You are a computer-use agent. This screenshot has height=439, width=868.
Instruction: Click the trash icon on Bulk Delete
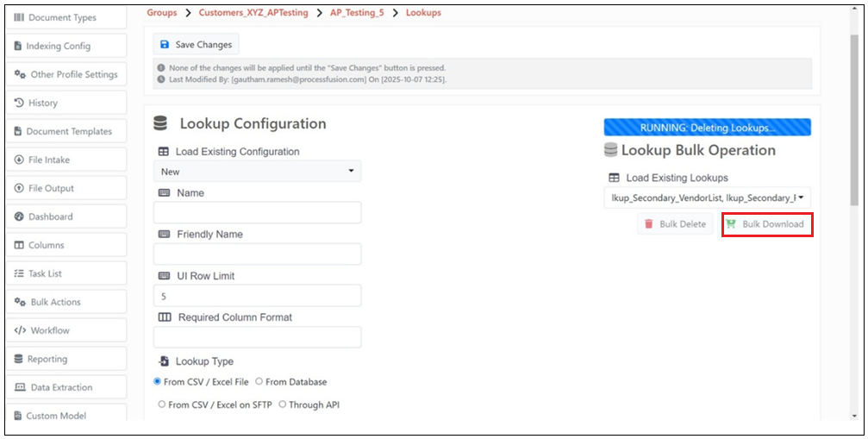649,224
